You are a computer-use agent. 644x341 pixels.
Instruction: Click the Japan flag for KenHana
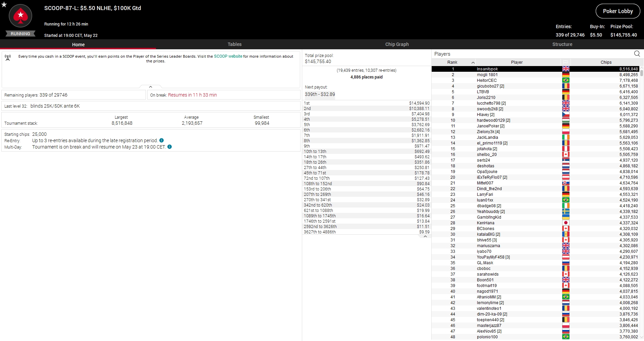click(566, 223)
